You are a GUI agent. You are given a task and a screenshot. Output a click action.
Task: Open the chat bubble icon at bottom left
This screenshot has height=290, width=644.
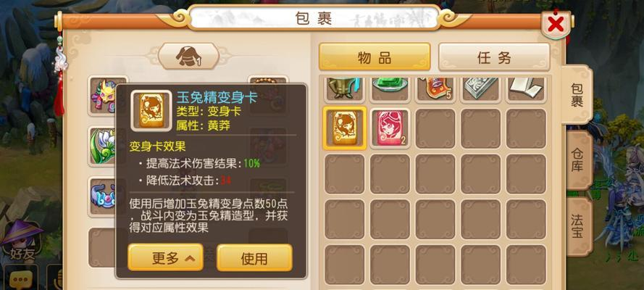[20, 278]
